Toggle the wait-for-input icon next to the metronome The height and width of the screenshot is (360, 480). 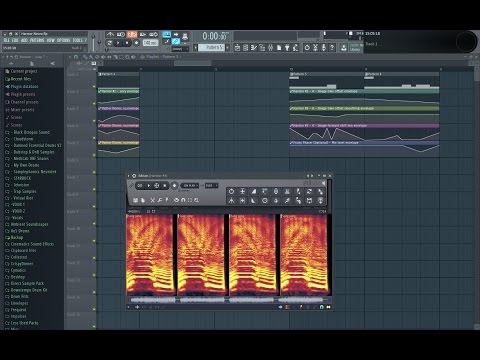(121, 34)
